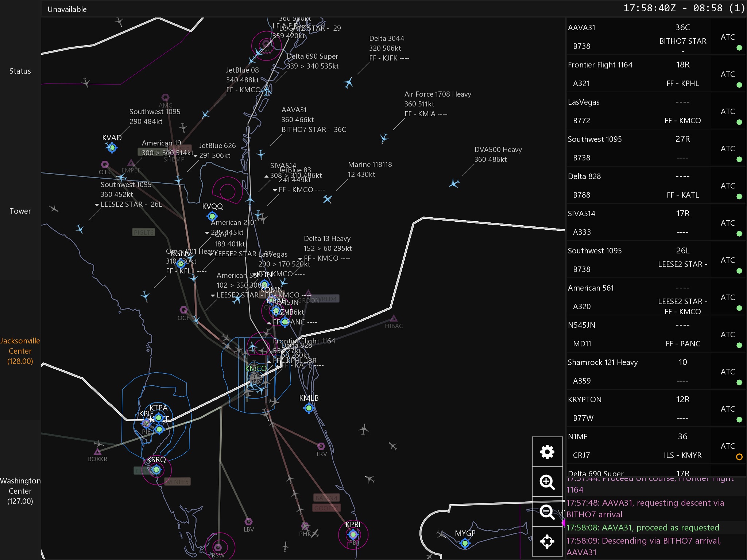Select Washington Center 127.00 frequency

point(20,491)
